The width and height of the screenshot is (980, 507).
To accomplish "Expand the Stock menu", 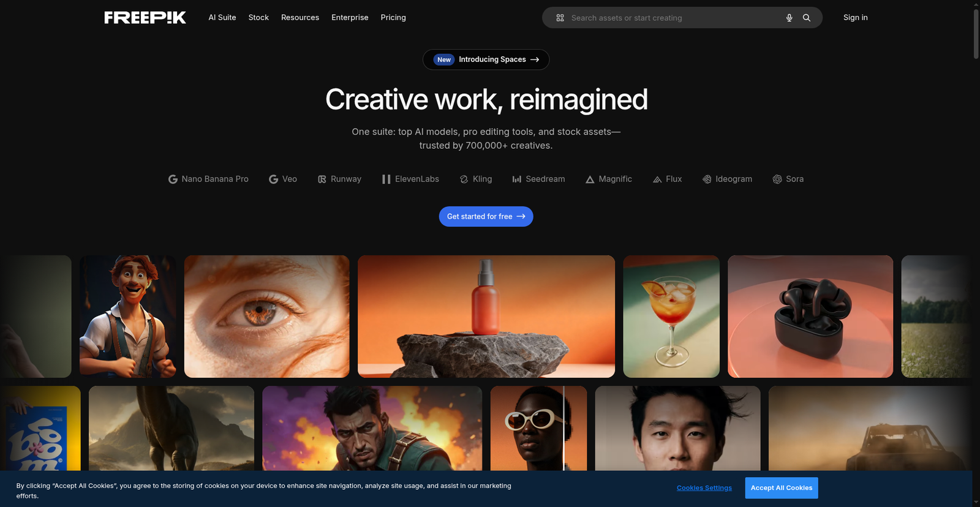I will point(258,18).
